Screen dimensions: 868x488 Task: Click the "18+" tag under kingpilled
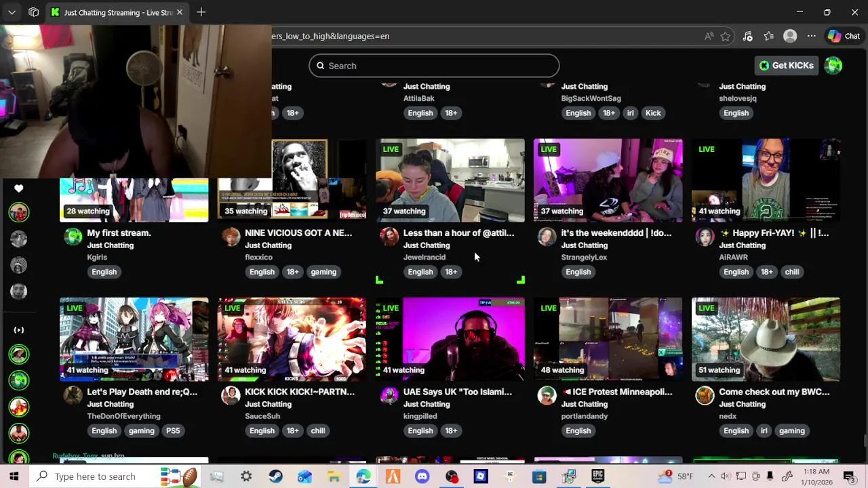[x=451, y=430]
